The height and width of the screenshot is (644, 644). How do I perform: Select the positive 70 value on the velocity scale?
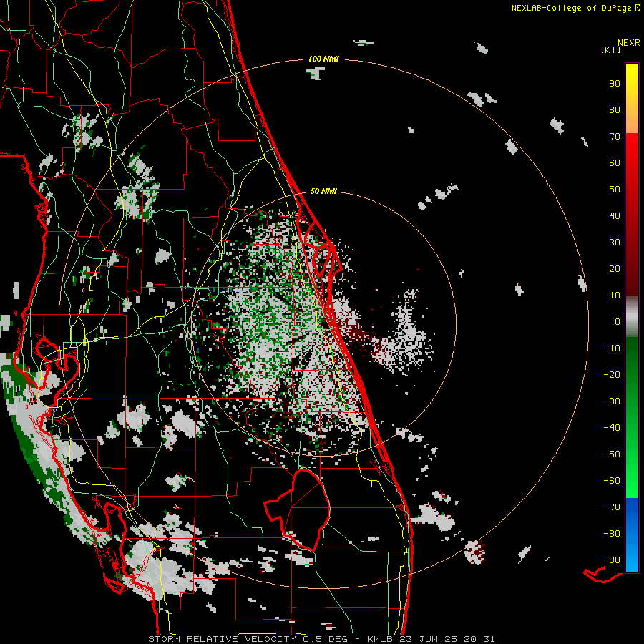[615, 137]
